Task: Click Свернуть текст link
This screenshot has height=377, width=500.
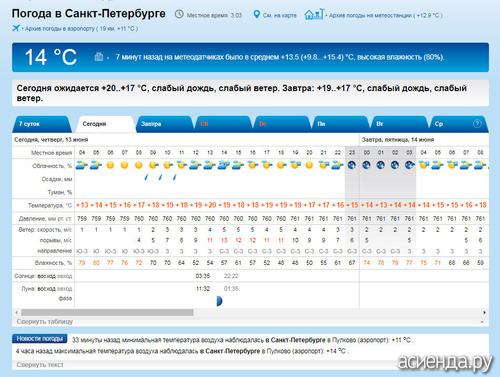Action: tap(40, 365)
